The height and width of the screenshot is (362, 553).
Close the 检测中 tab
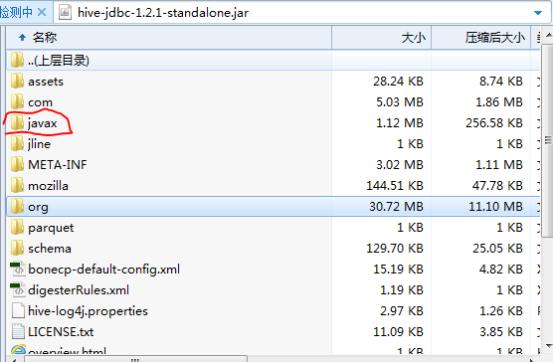pyautogui.click(x=42, y=12)
